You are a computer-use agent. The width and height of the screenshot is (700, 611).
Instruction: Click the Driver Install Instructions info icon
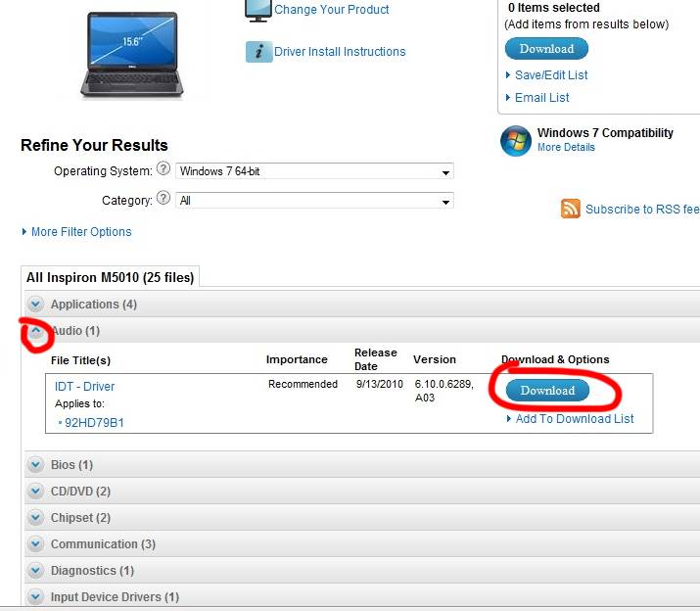coord(258,52)
